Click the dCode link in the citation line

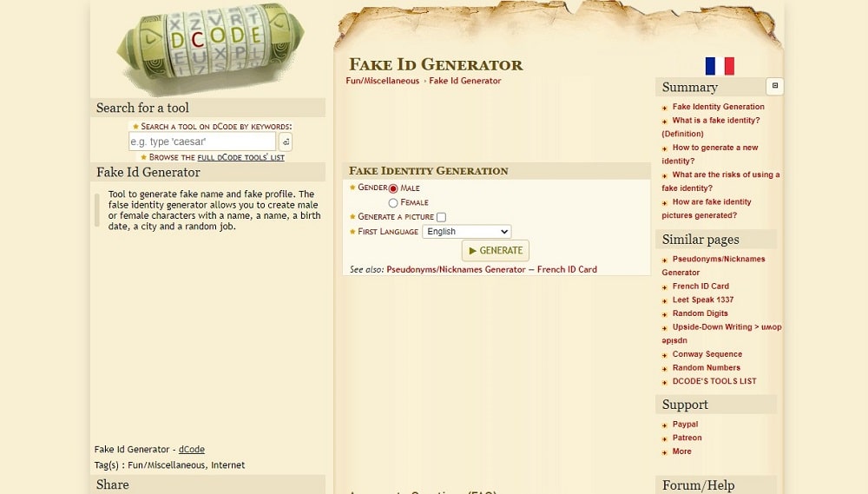[192, 449]
